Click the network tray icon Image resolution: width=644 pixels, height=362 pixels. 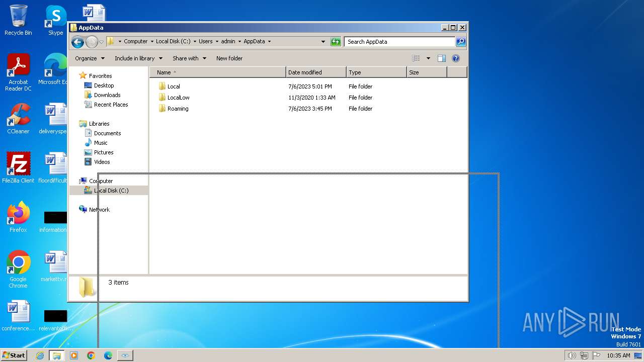(584, 355)
